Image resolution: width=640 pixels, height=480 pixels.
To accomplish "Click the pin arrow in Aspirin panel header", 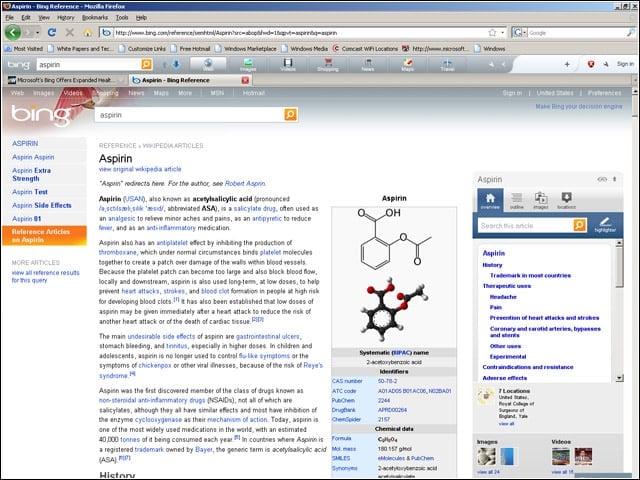I will point(614,179).
